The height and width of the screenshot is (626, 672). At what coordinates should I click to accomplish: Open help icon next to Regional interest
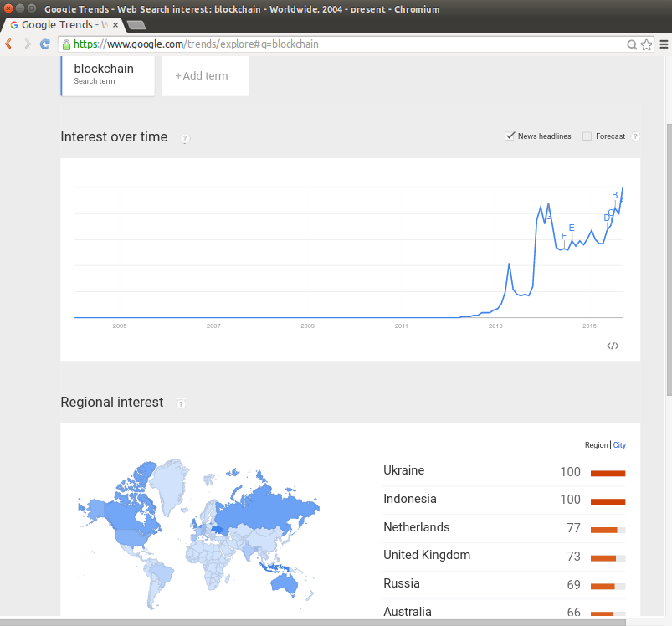pos(181,403)
